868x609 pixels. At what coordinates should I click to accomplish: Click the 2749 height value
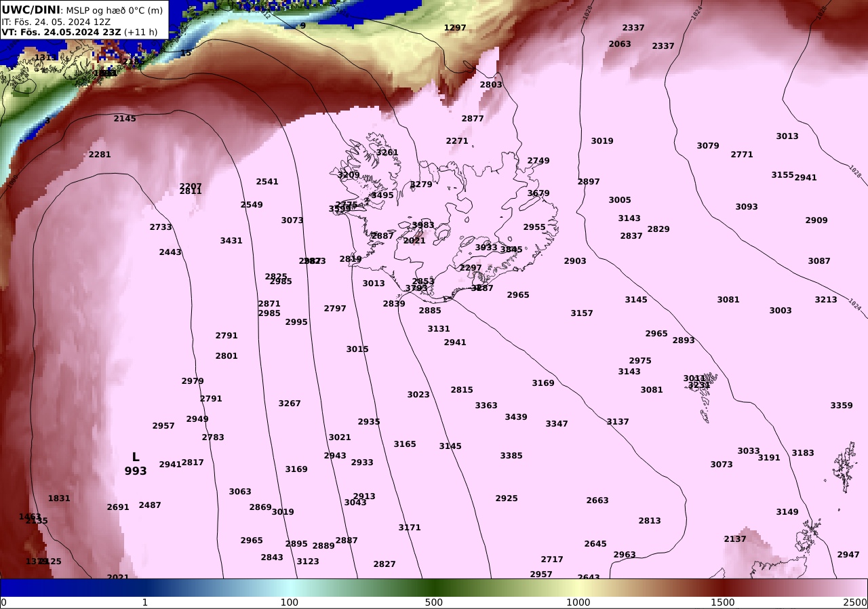(x=538, y=161)
